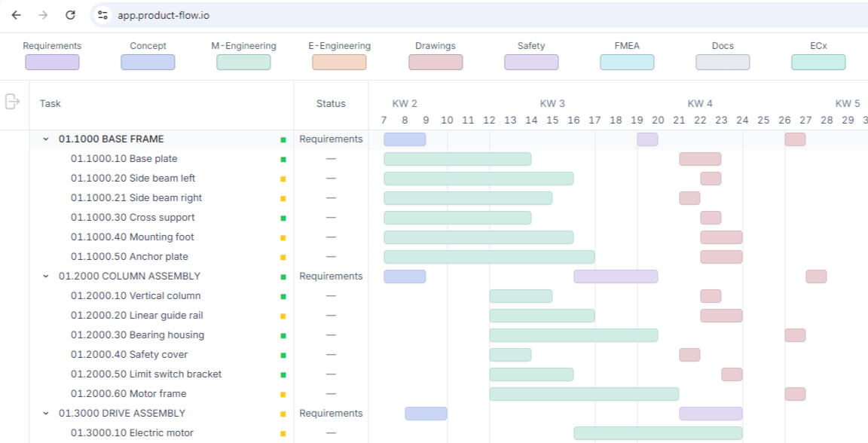This screenshot has height=443, width=868.
Task: Select the Requirements legend color swatch
Action: pyautogui.click(x=52, y=63)
